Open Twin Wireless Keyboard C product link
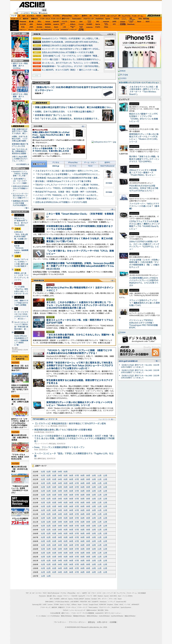The image size is (172, 644). pos(144,91)
